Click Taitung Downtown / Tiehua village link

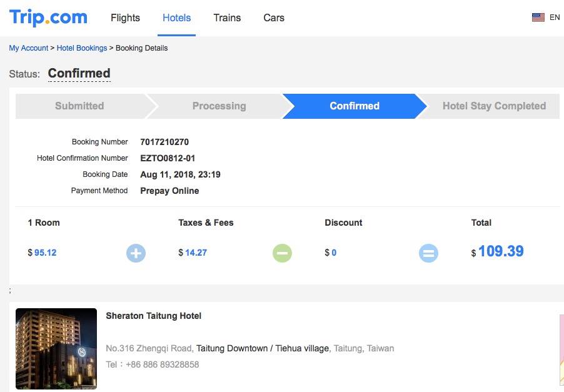coord(263,348)
